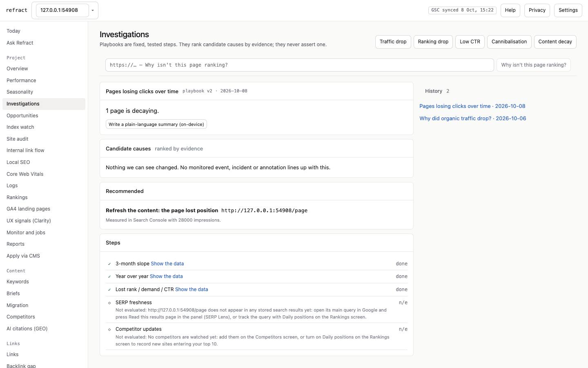Open the Help page
The image size is (588, 368).
pyautogui.click(x=510, y=10)
